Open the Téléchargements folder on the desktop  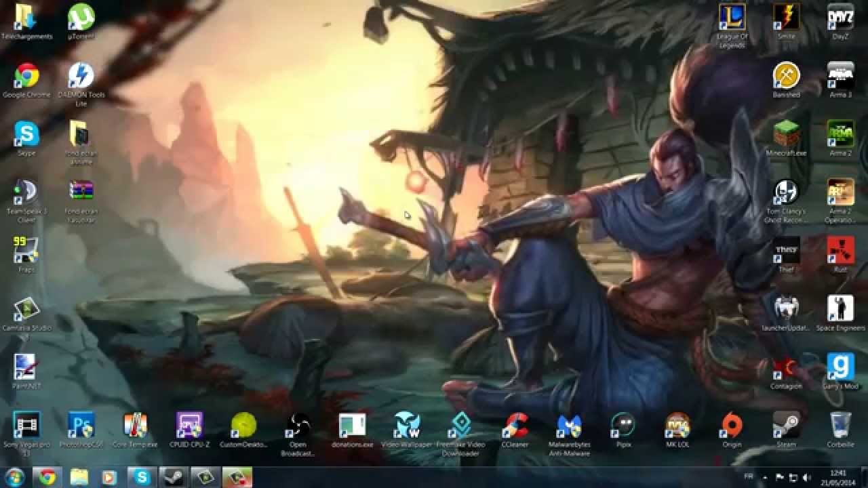point(26,22)
